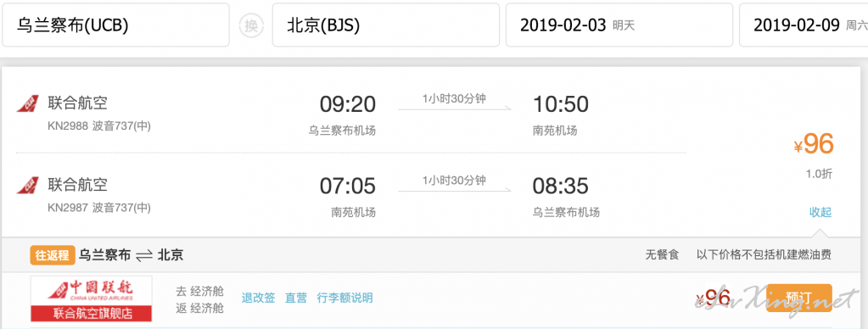Select the 09:20 outbound flight row
The height and width of the screenshot is (329, 868).
click(351, 112)
